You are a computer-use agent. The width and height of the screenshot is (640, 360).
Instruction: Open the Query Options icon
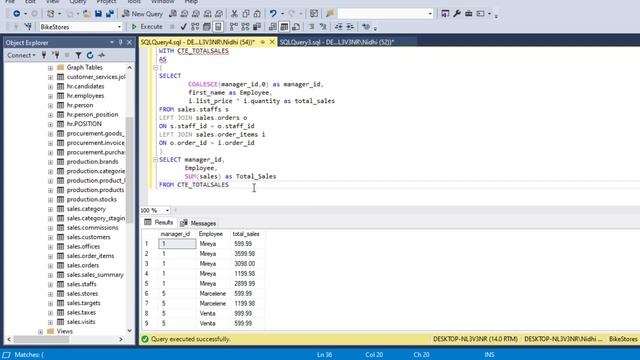pos(207,27)
